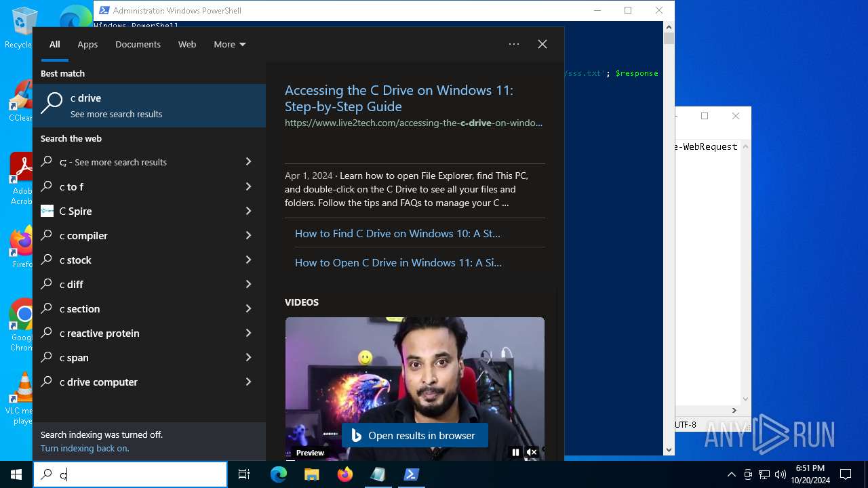The width and height of the screenshot is (868, 488).
Task: Open the Notepad taskbar icon
Action: click(378, 474)
